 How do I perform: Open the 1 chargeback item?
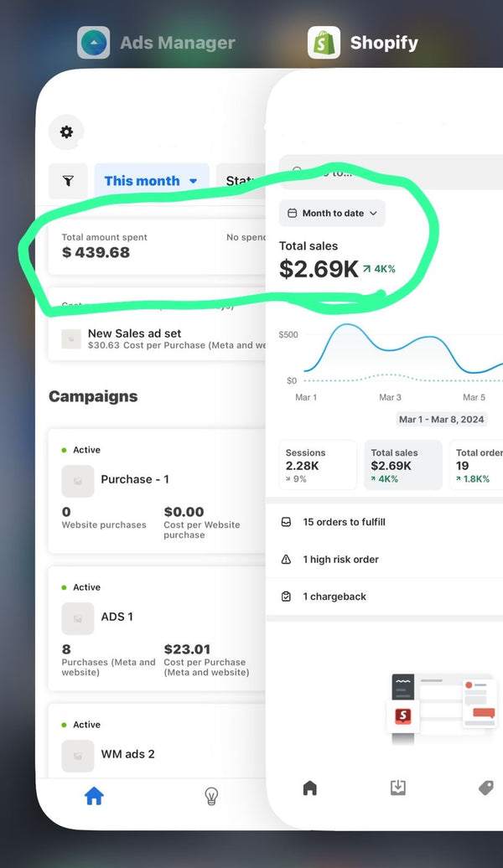334,597
